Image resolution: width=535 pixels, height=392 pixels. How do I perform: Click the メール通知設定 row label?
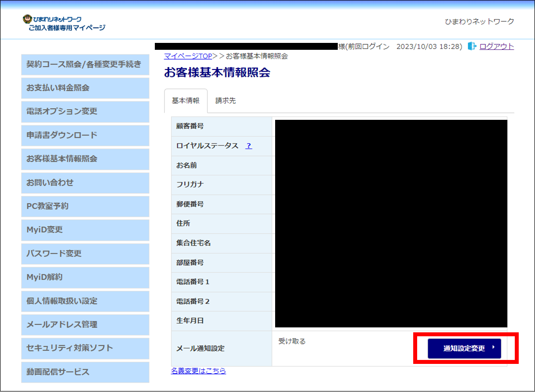pyautogui.click(x=200, y=349)
